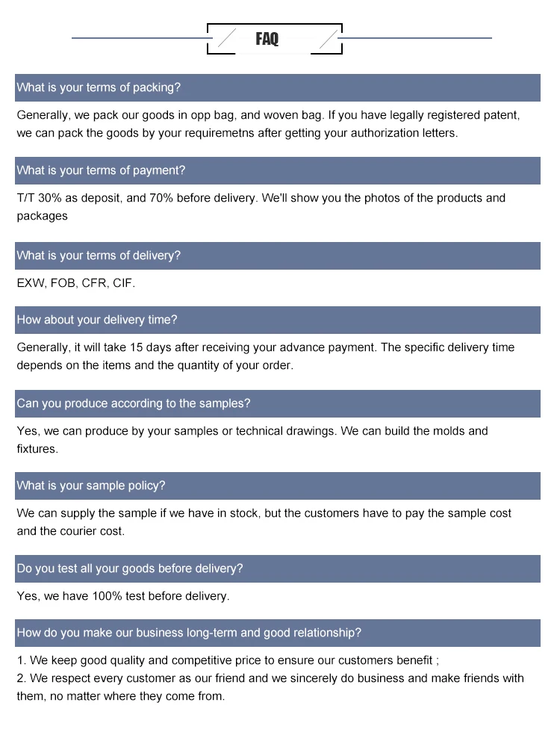Click the answer about opp bag and woven bag
This screenshot has height=738, width=560.
point(269,124)
